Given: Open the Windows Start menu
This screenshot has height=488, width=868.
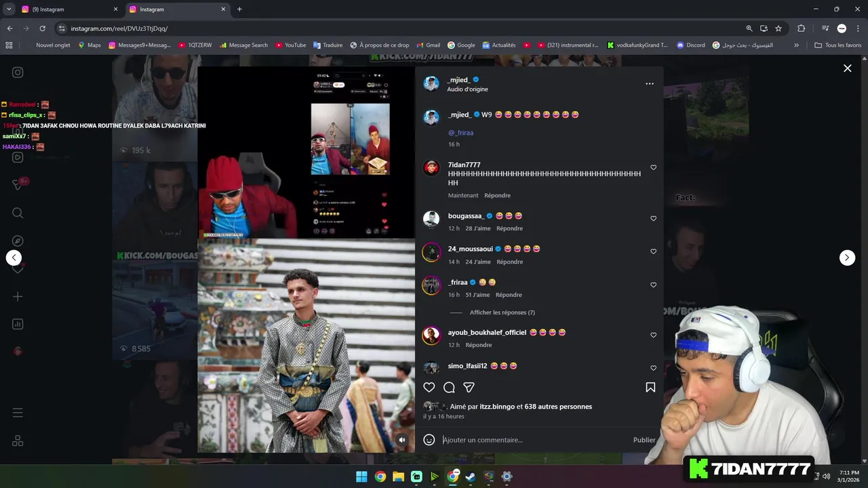Looking at the screenshot, I should click(x=361, y=476).
